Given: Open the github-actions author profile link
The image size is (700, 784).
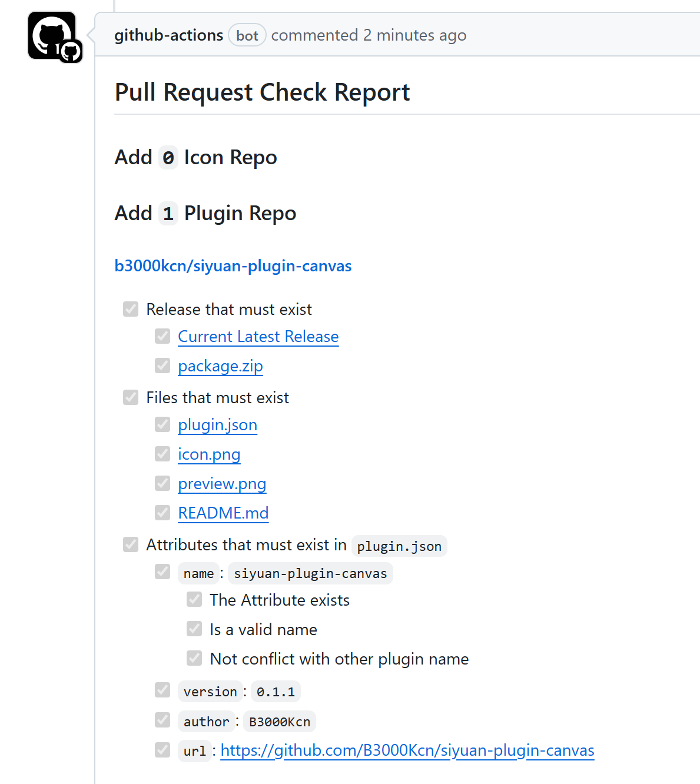Looking at the screenshot, I should [x=168, y=35].
